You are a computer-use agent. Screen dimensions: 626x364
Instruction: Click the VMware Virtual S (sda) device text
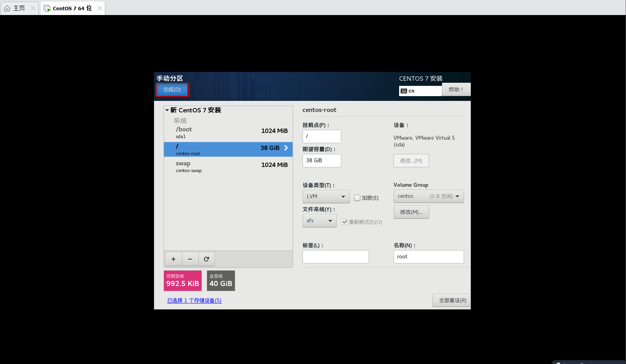pos(424,141)
